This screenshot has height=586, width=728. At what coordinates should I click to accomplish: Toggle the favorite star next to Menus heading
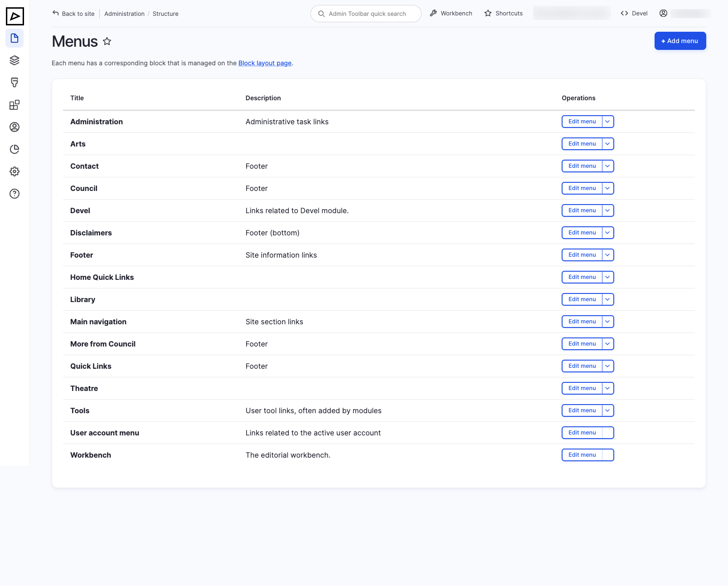107,41
